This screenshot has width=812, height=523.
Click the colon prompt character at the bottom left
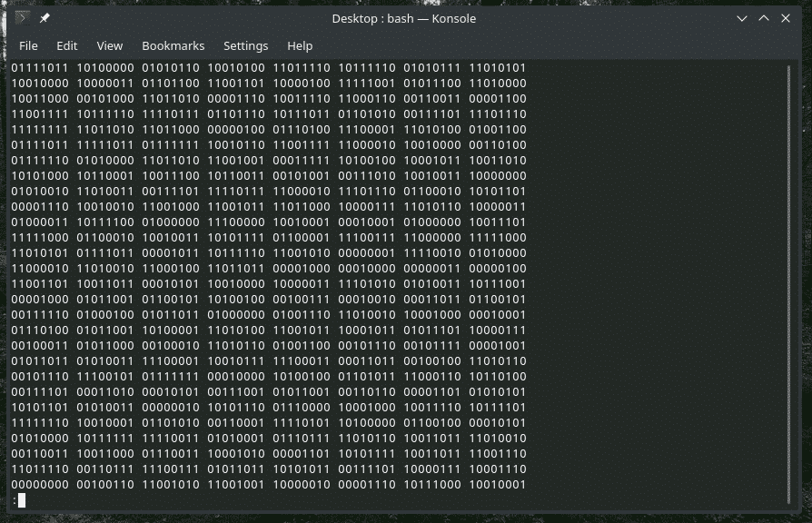(14, 500)
